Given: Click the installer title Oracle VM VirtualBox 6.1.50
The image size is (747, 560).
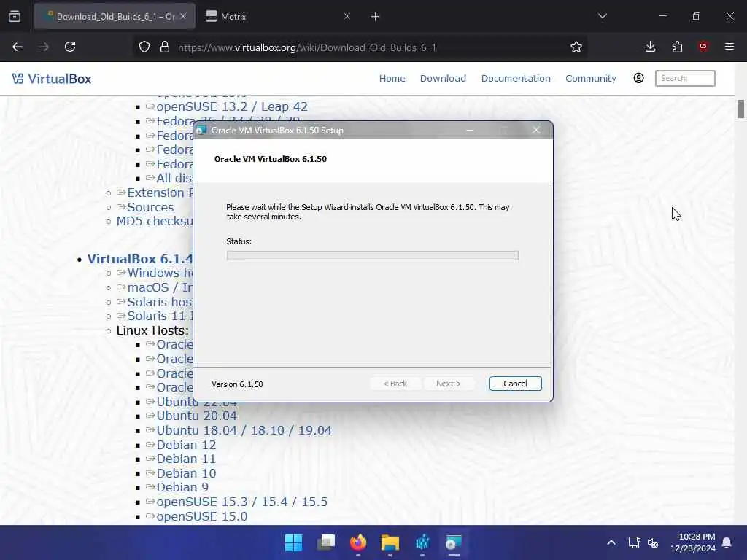Looking at the screenshot, I should (x=271, y=159).
